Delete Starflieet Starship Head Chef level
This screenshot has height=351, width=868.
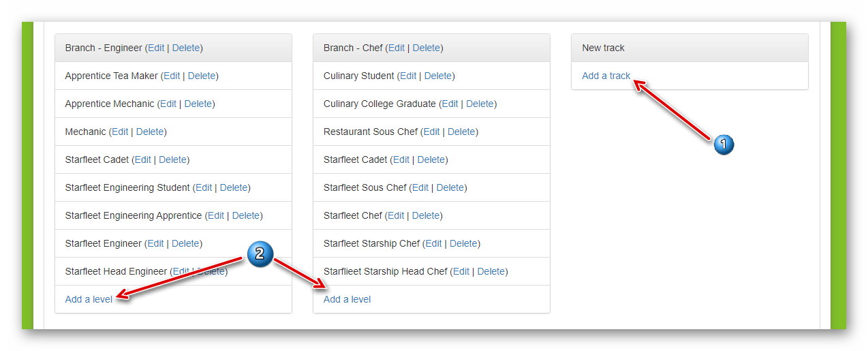click(491, 271)
